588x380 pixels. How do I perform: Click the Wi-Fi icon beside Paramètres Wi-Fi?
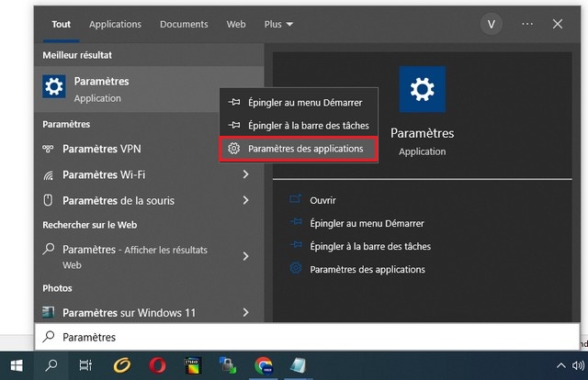[x=48, y=175]
